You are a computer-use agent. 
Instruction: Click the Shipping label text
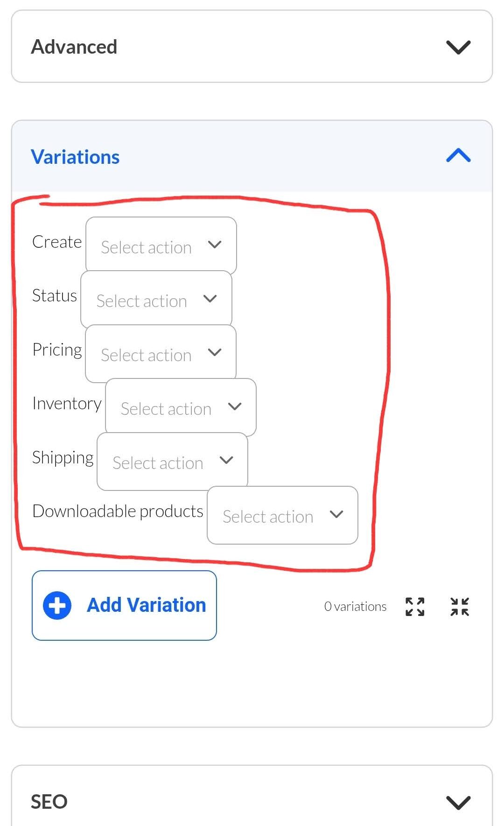coord(63,458)
